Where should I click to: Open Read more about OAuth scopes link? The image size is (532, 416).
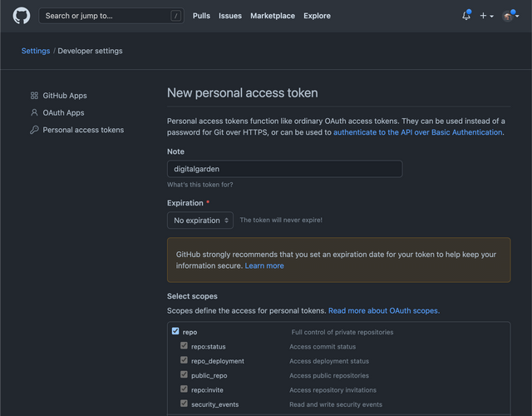click(384, 310)
